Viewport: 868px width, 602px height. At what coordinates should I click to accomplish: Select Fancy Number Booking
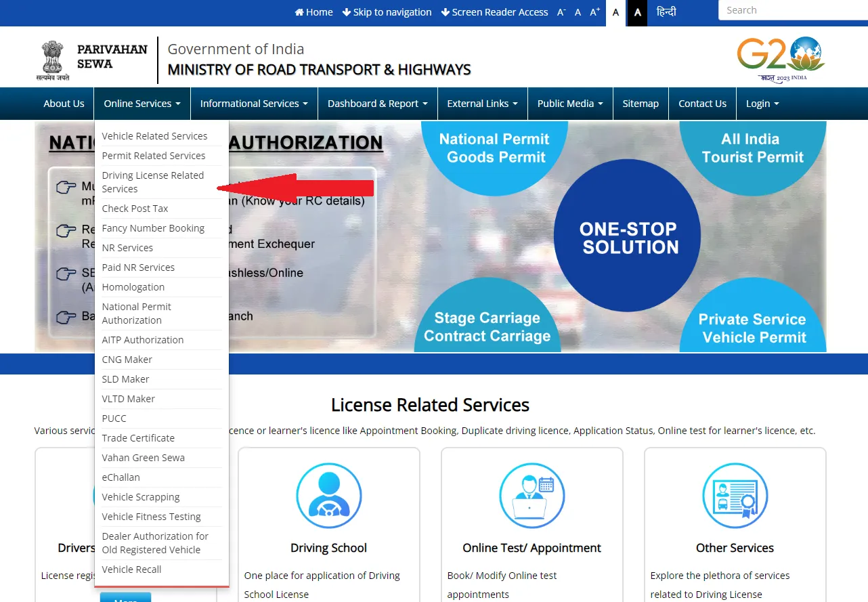click(162, 228)
